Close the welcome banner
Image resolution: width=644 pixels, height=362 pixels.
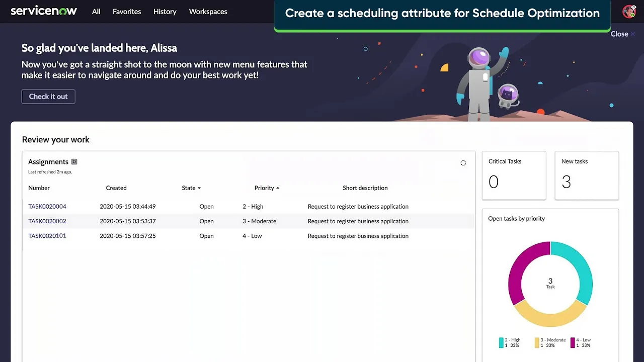pyautogui.click(x=623, y=34)
